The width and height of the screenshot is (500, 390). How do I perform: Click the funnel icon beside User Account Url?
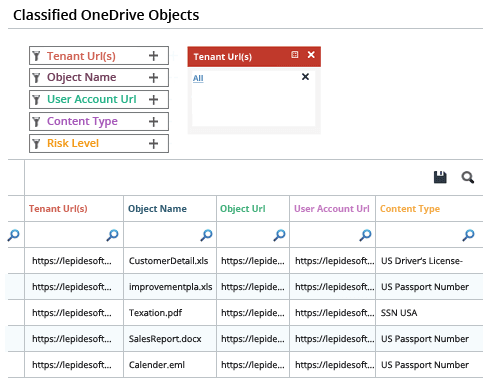coord(36,100)
